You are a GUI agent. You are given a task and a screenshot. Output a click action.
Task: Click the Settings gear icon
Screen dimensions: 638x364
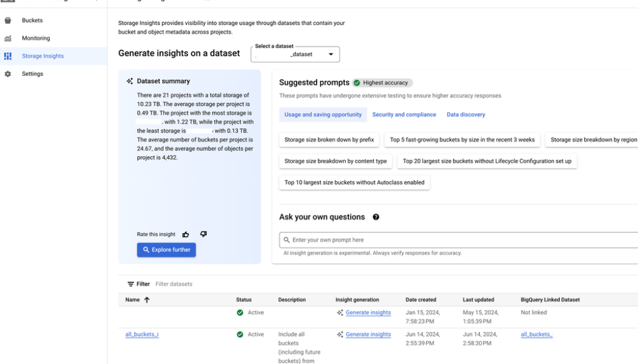pos(8,74)
